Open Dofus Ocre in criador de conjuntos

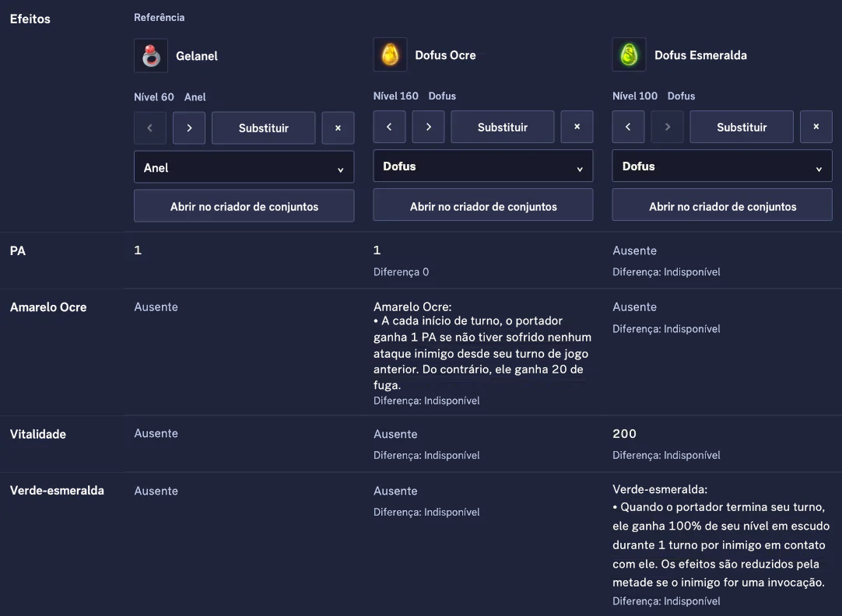[x=483, y=205]
